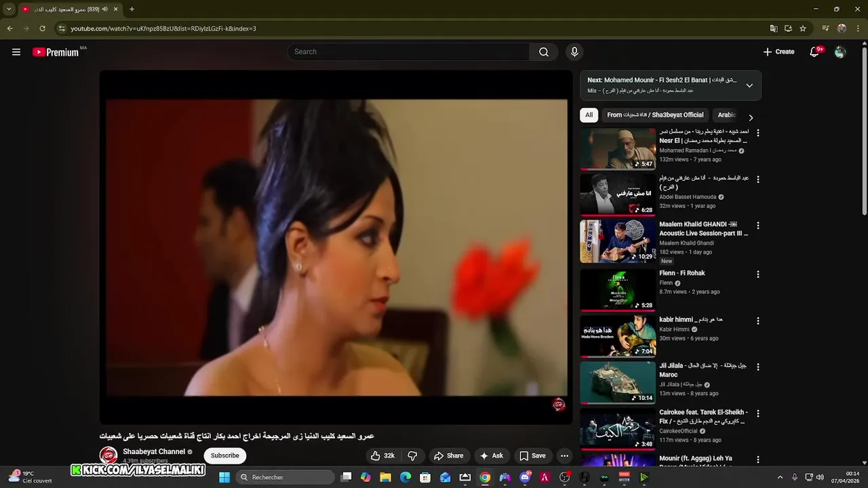
Task: Click the Share button
Action: click(449, 456)
